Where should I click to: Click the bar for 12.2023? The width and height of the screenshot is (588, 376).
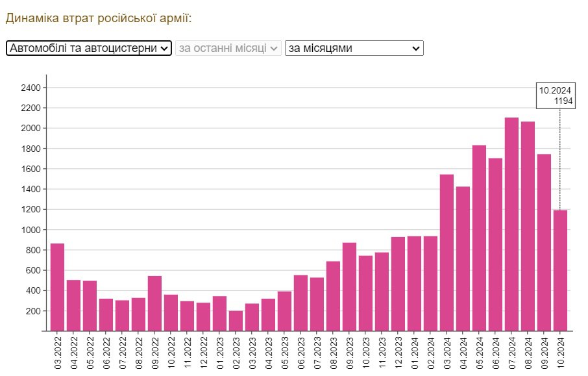pyautogui.click(x=398, y=284)
